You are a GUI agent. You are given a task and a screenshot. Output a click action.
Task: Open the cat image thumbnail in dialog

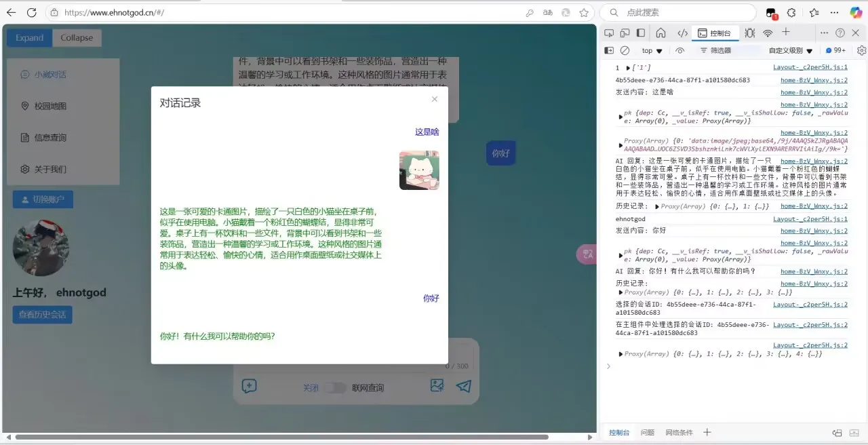[x=419, y=170]
